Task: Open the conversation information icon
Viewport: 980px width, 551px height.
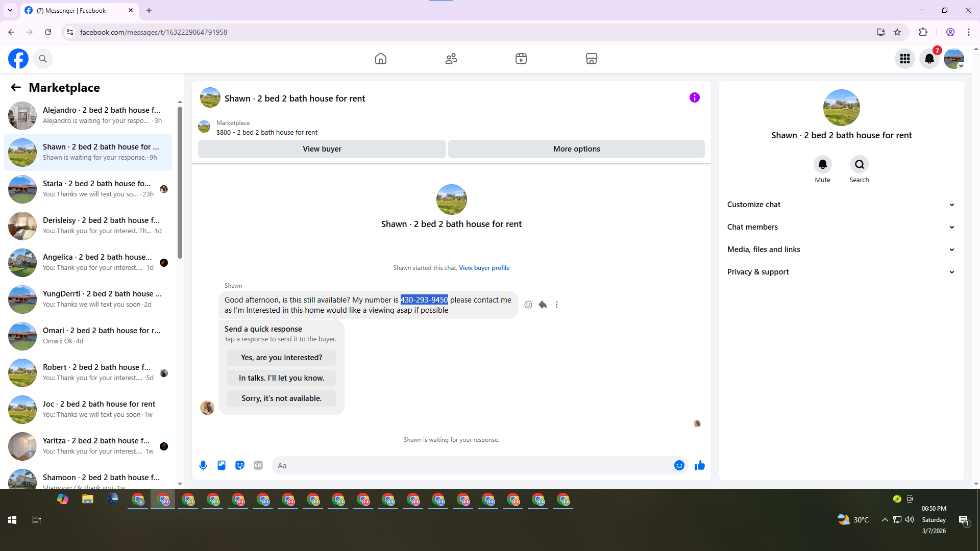Action: point(695,97)
